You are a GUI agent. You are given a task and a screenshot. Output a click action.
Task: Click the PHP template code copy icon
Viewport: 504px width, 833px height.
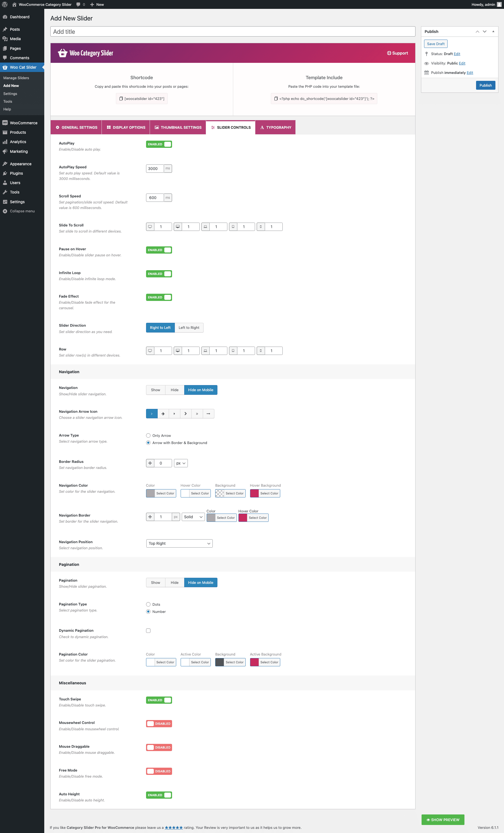[276, 99]
